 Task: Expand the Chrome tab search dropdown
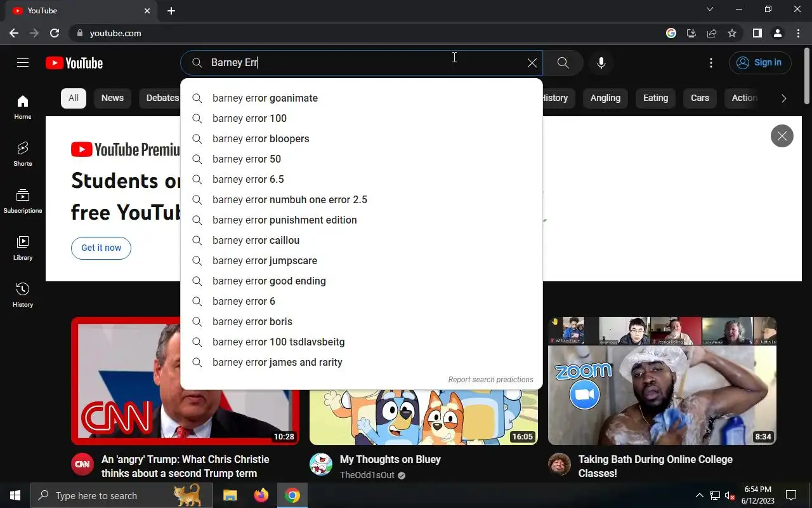point(710,9)
